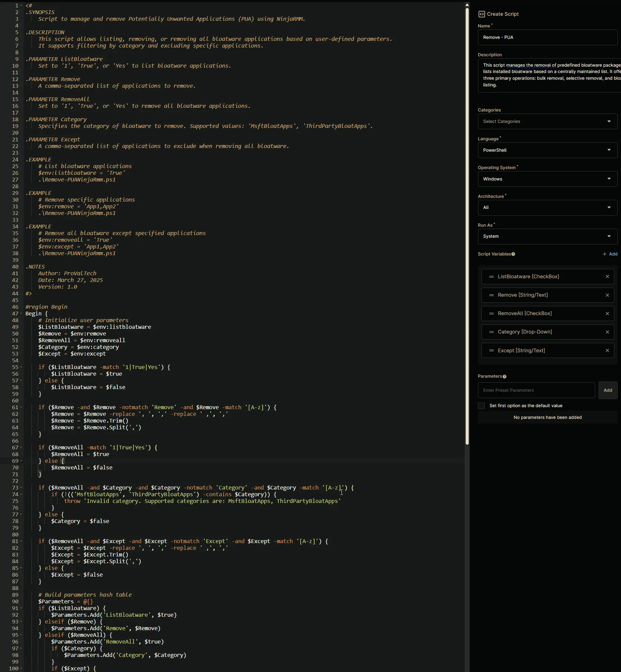Open the Operating System Windows dropdown
Screen dimensions: 621x672
pos(547,179)
